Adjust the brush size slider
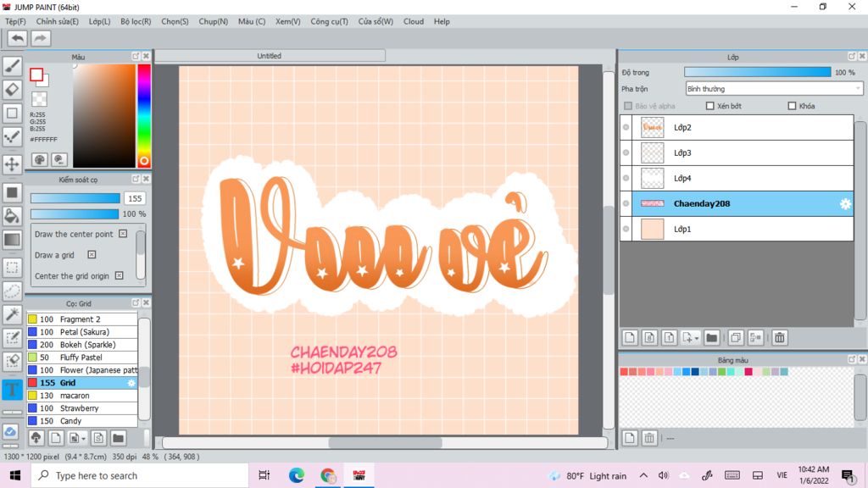 click(x=75, y=198)
